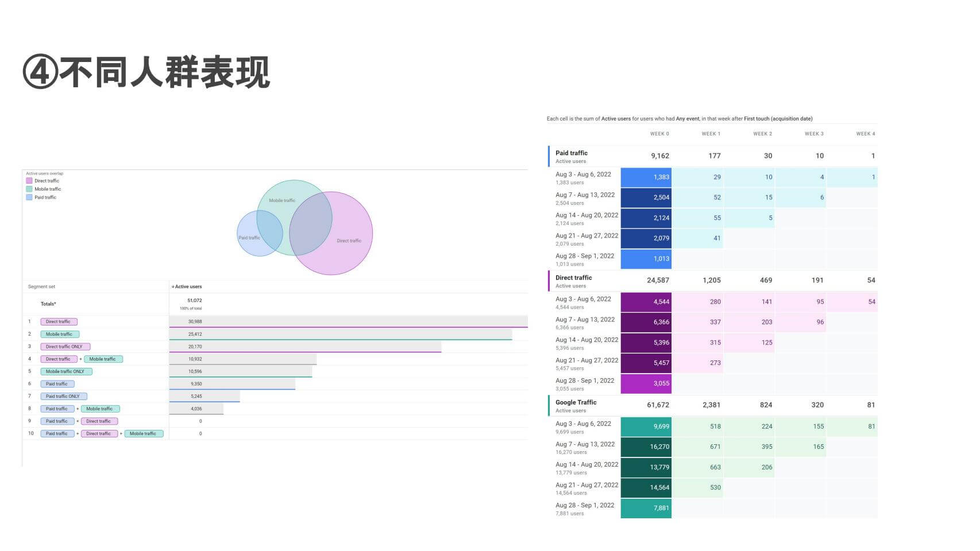Screen dimensions: 980x551
Task: Click the WEEK 4 column header
Action: tap(865, 134)
